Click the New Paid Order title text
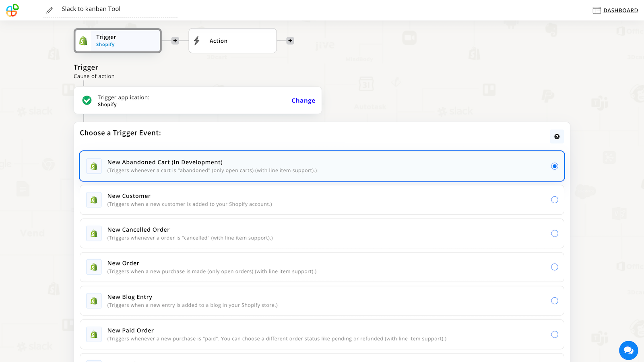 point(130,331)
